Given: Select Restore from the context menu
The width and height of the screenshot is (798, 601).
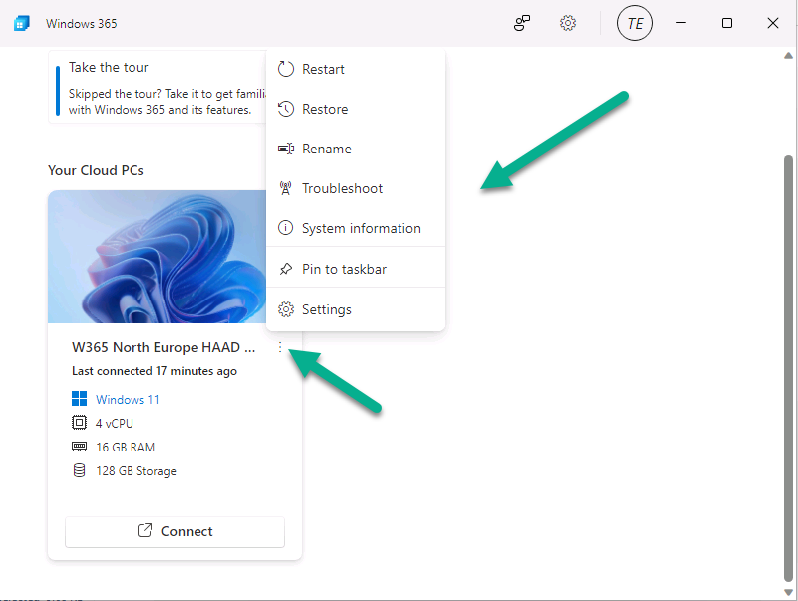Looking at the screenshot, I should click(x=355, y=109).
